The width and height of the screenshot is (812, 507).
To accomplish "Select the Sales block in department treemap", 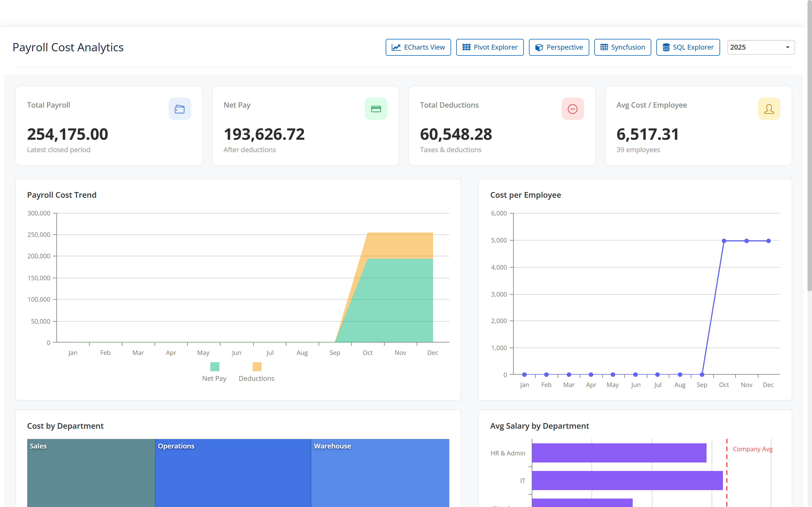I will [91, 473].
